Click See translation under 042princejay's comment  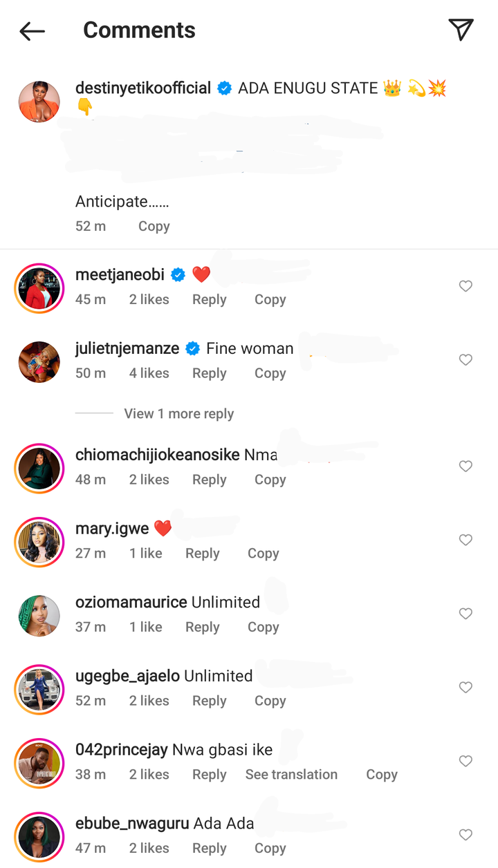click(291, 775)
